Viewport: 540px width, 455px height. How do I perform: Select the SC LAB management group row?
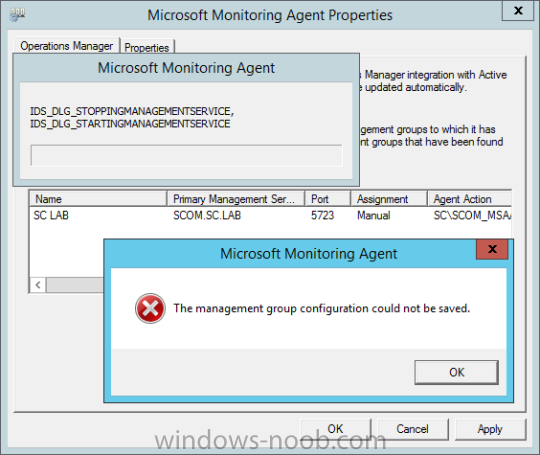[x=270, y=215]
